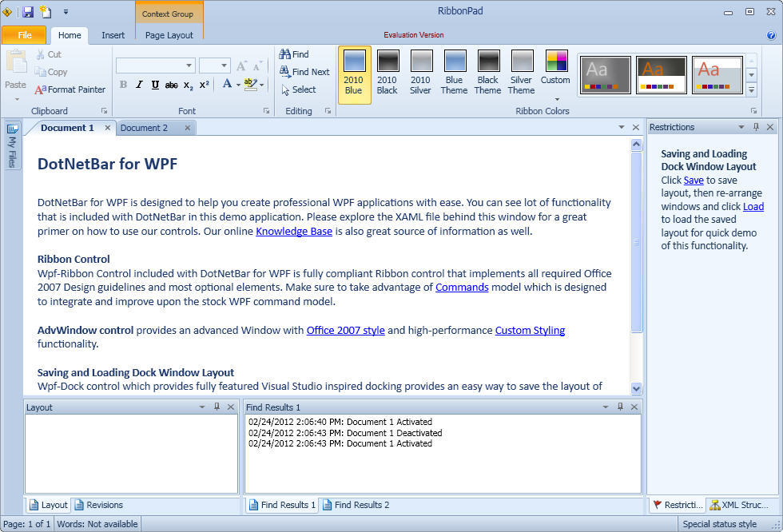Select the black Aa gallery thumbnail
This screenshot has width=783, height=532.
click(x=662, y=75)
